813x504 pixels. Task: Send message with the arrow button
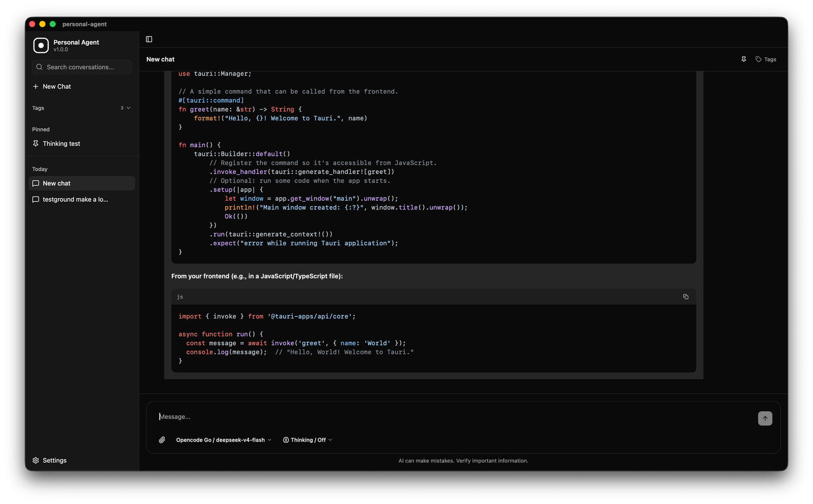765,418
